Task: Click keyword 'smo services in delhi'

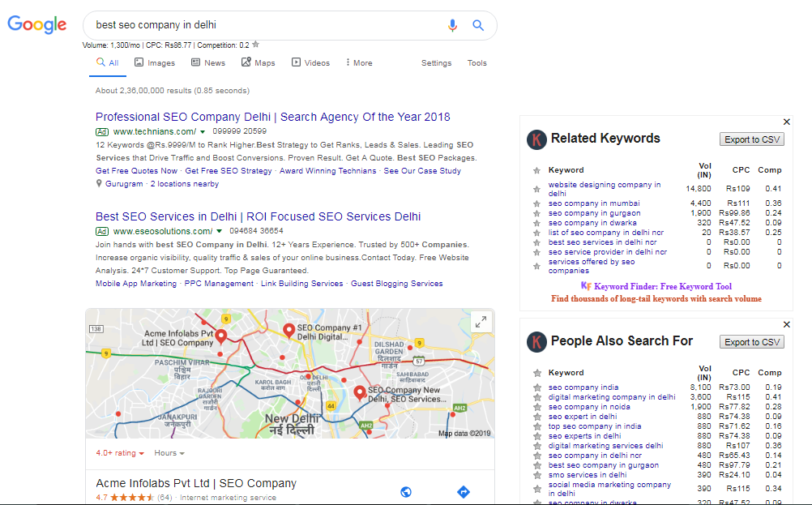Action: pos(588,475)
